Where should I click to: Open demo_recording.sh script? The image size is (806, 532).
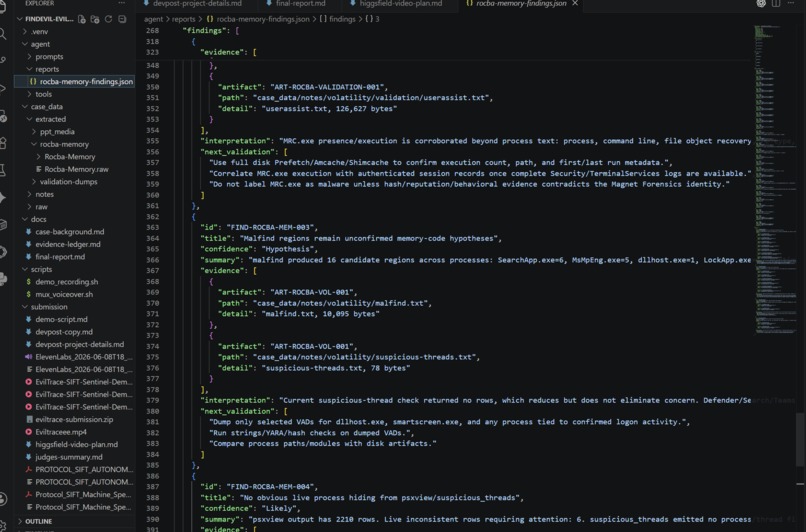tap(75, 282)
